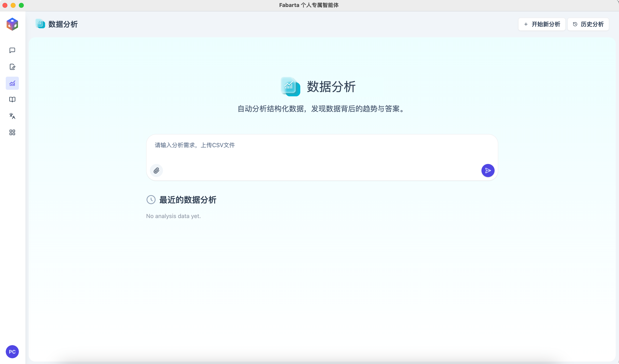Click the paperclip attach file icon
The height and width of the screenshot is (364, 619).
(156, 171)
